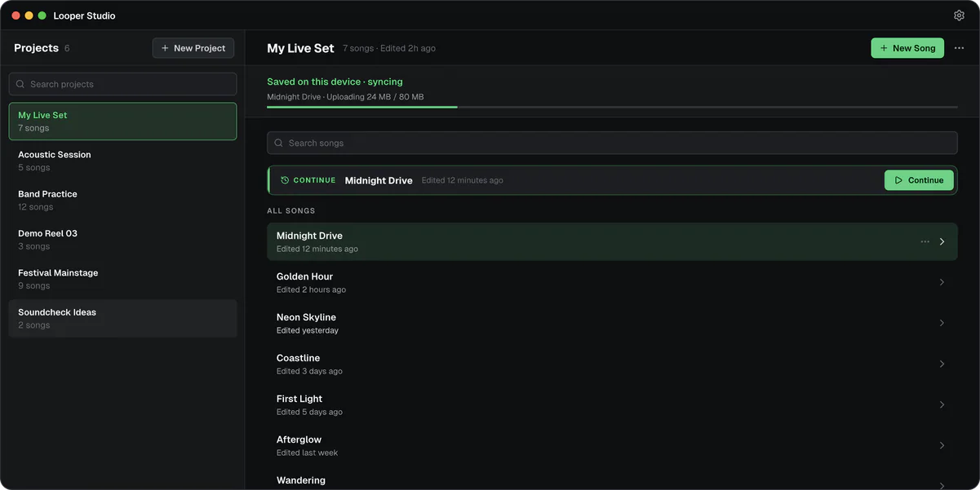Click the Golden Hour song title

pos(304,276)
